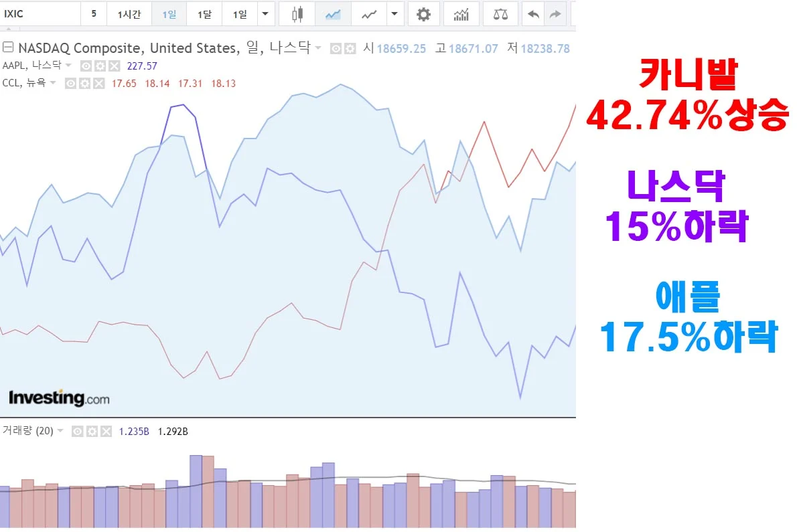Screen dimensions: 797x532
Task: Select the 1달 interval
Action: (x=204, y=14)
